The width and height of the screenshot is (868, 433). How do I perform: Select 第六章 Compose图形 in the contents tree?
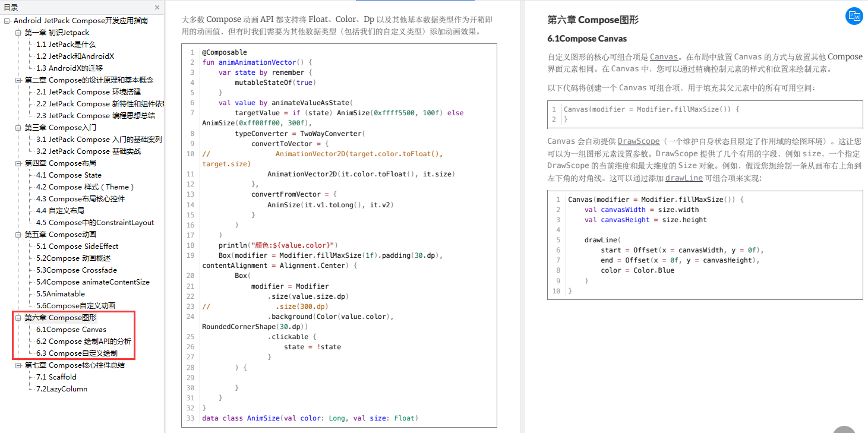[61, 318]
